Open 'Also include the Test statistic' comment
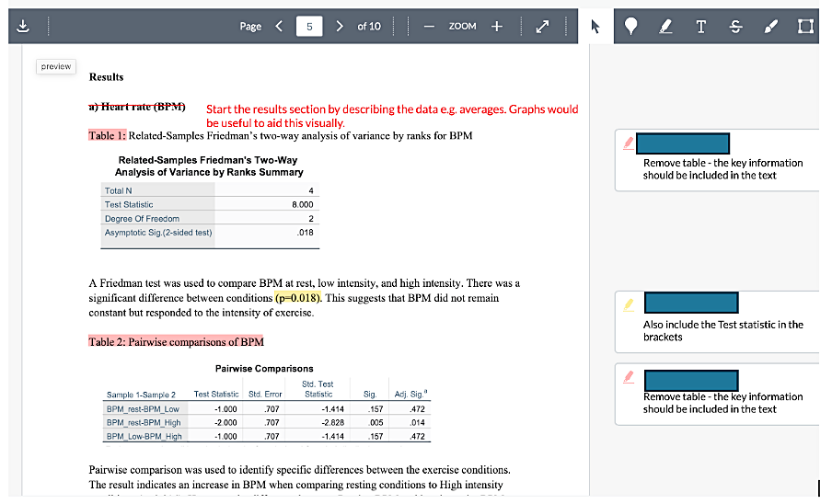Image resolution: width=832 pixels, height=504 pixels. [717, 322]
